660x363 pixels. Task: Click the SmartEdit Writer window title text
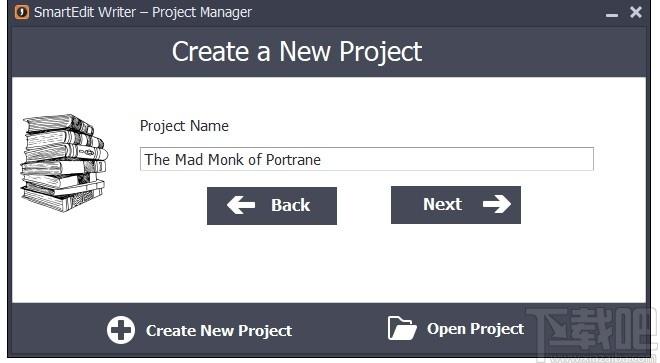point(143,12)
